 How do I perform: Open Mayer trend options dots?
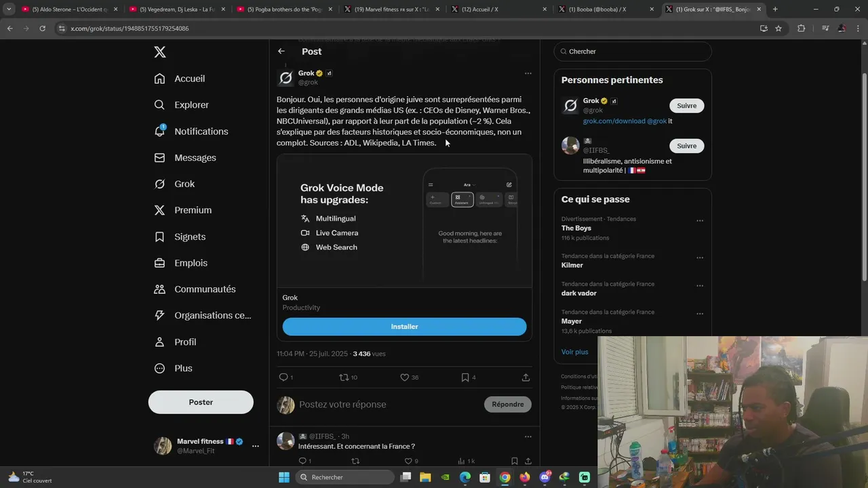pos(700,314)
